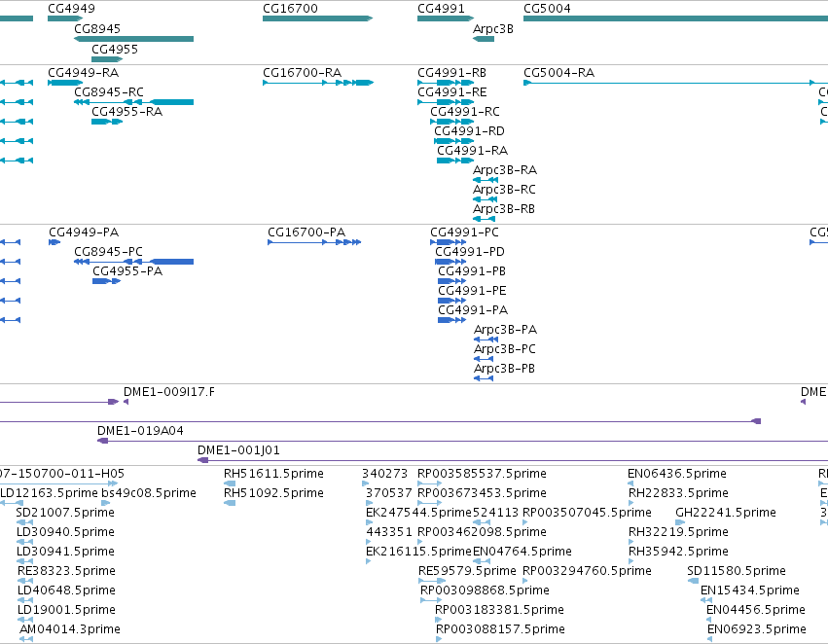Select protein label CG16700-PA

(306, 233)
